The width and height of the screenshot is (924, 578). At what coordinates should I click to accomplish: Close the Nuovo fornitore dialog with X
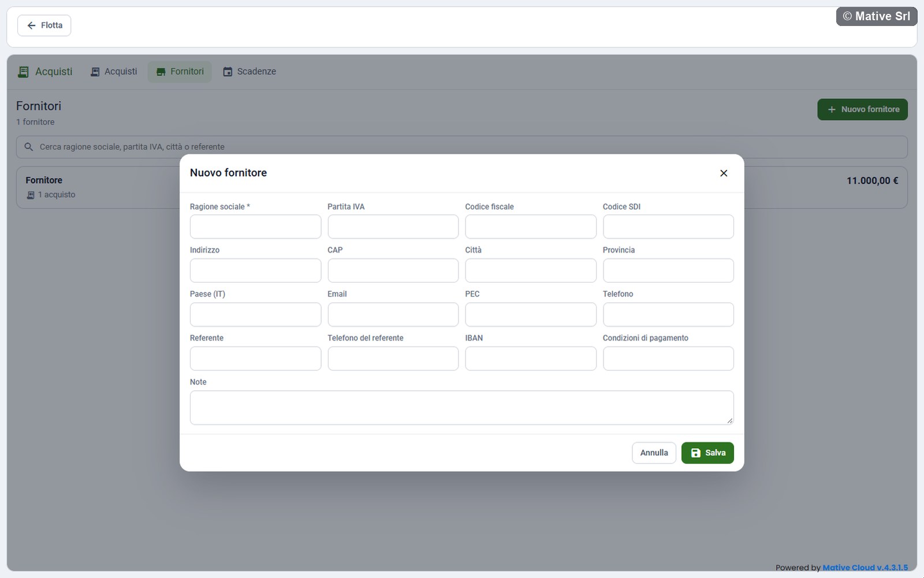coord(724,173)
